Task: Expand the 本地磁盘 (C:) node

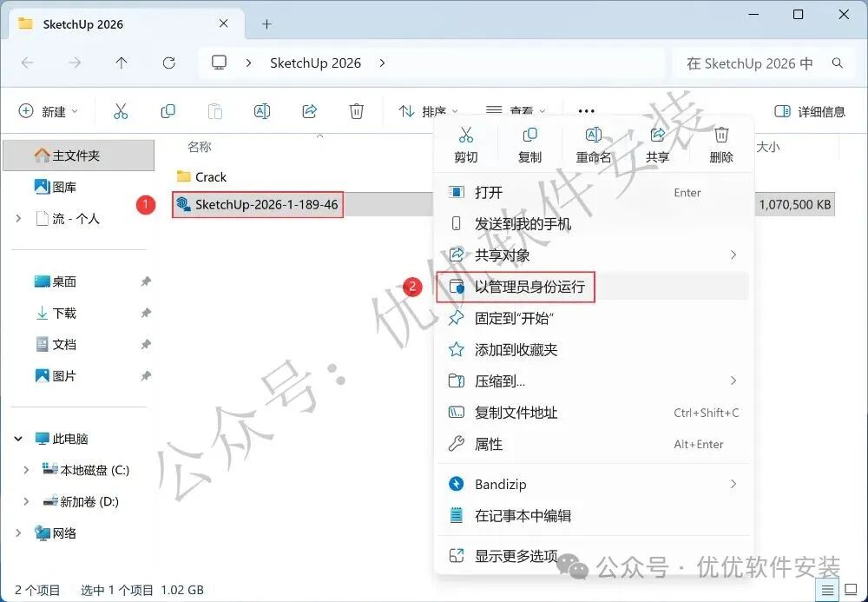Action: point(26,470)
